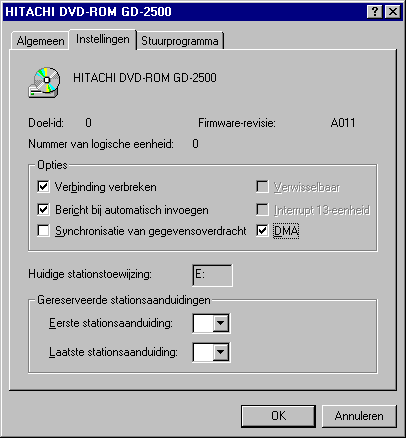Switch to the Algemeen tab
Screen dimensions: 406x438
tap(40, 41)
